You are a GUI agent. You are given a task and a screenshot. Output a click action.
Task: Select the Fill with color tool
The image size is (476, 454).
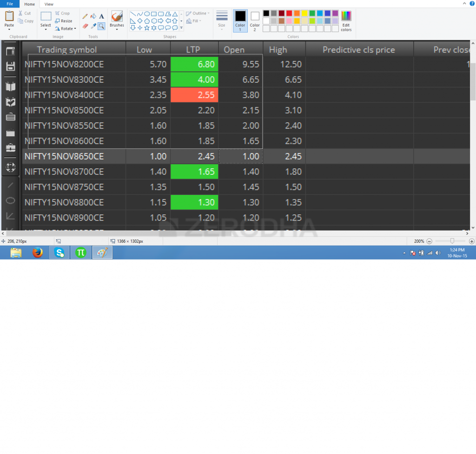pyautogui.click(x=93, y=16)
